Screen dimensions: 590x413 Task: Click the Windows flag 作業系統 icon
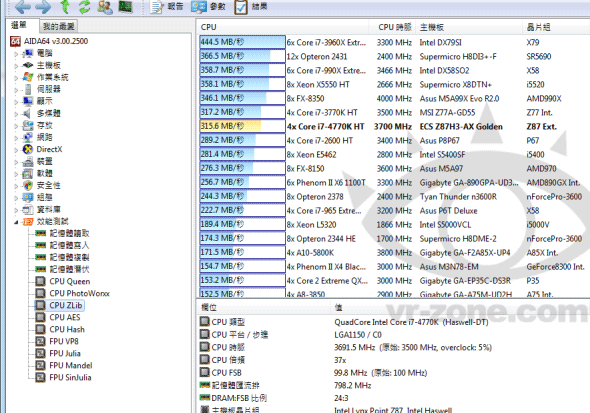(x=28, y=77)
